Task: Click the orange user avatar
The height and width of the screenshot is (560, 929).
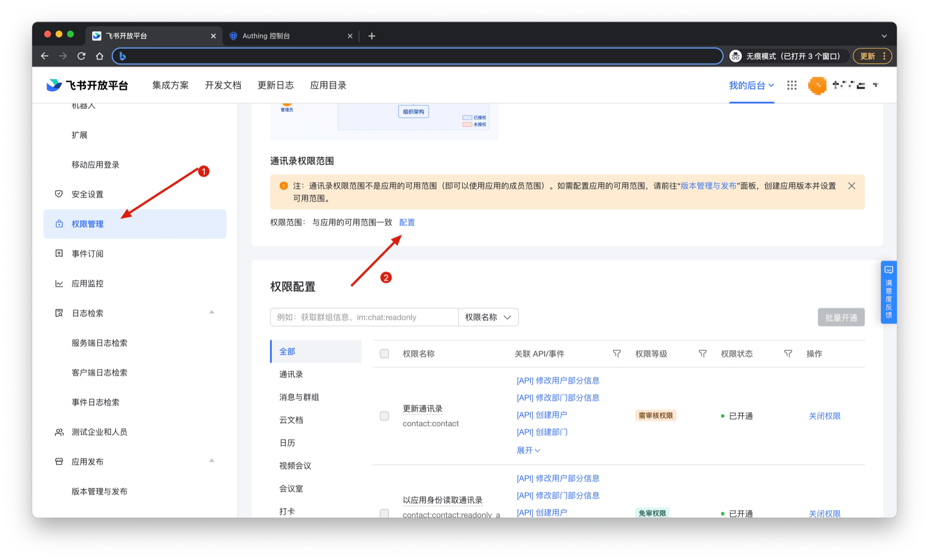Action: click(x=817, y=86)
